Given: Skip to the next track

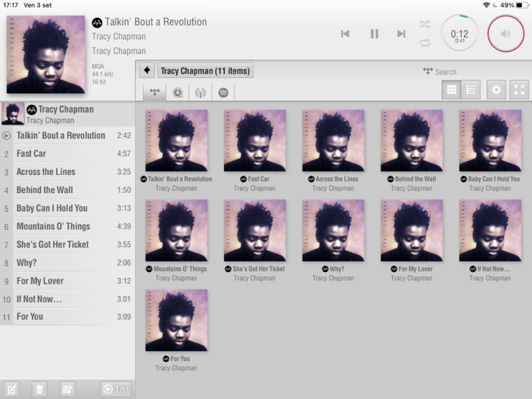Looking at the screenshot, I should pyautogui.click(x=401, y=34).
